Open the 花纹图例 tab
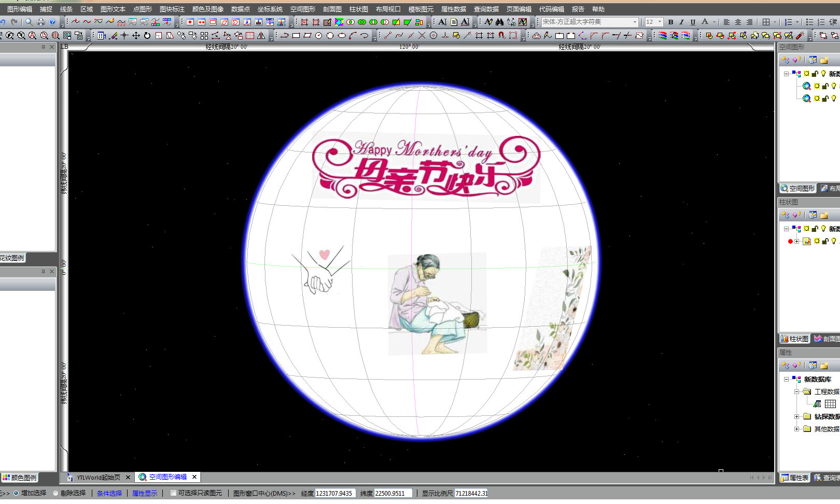 (x=12, y=258)
